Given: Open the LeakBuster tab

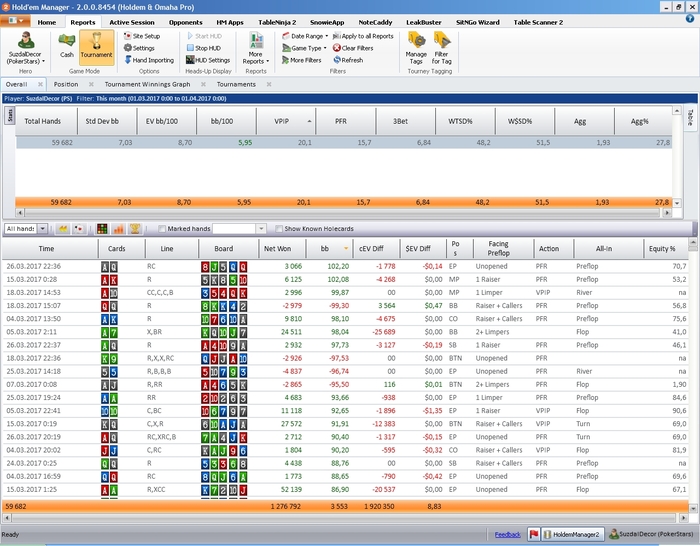Looking at the screenshot, I should tap(424, 22).
